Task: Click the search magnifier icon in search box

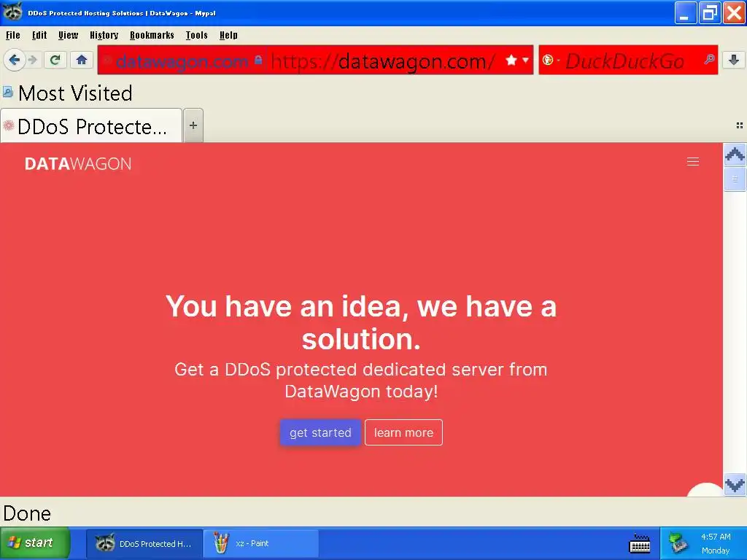Action: 709,60
